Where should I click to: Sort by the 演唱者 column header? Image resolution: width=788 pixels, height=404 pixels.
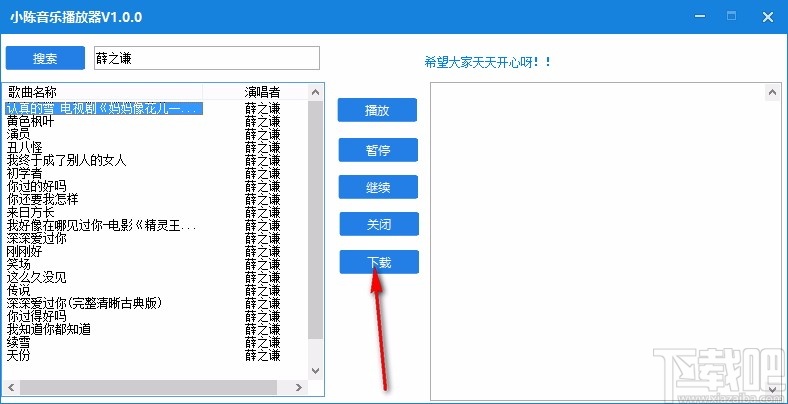pyautogui.click(x=262, y=92)
